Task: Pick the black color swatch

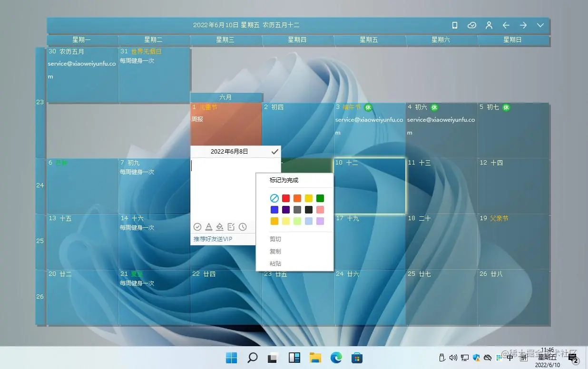Action: 309,210
